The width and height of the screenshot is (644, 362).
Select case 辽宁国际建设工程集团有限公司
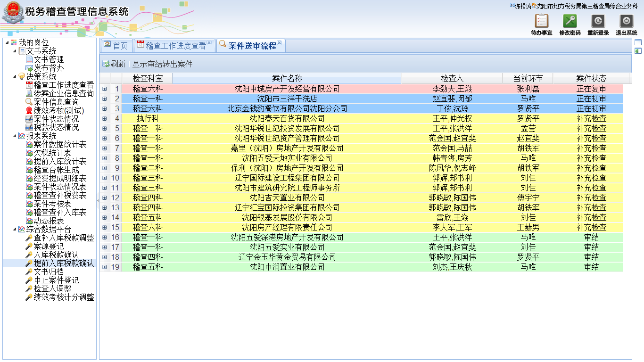pos(287,178)
